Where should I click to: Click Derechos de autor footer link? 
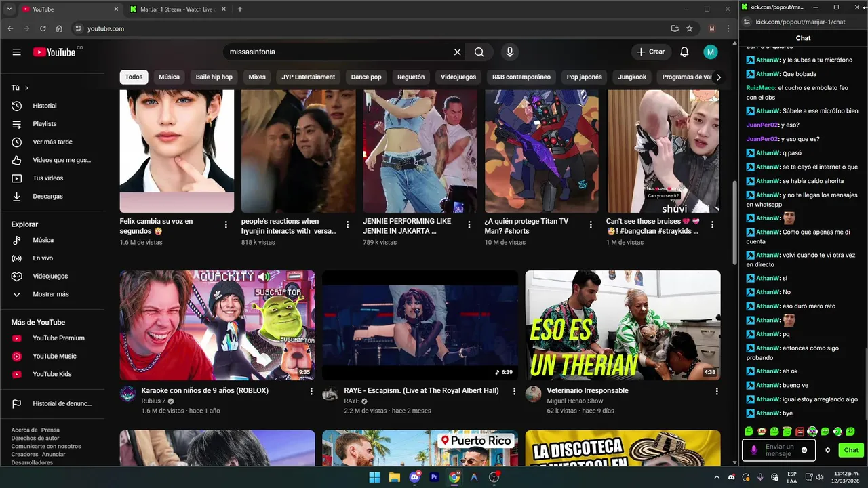(x=37, y=439)
